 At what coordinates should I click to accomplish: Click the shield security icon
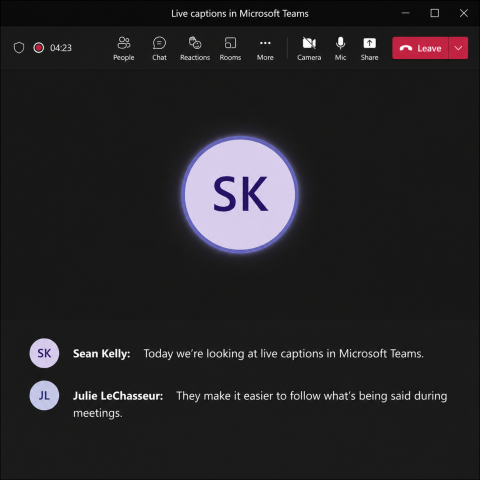coord(19,48)
